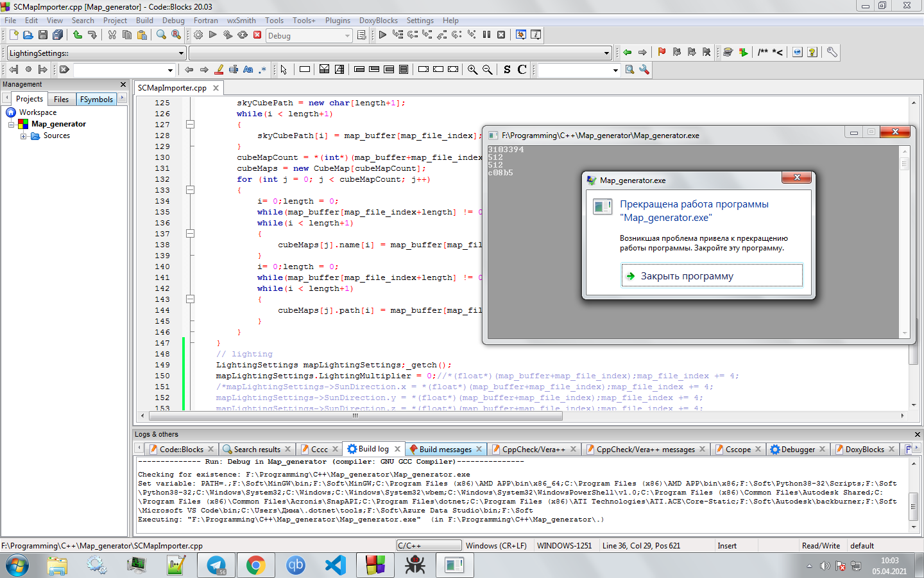Viewport: 924px width, 578px height.
Task: Click the Windows Start button
Action: pyautogui.click(x=17, y=565)
